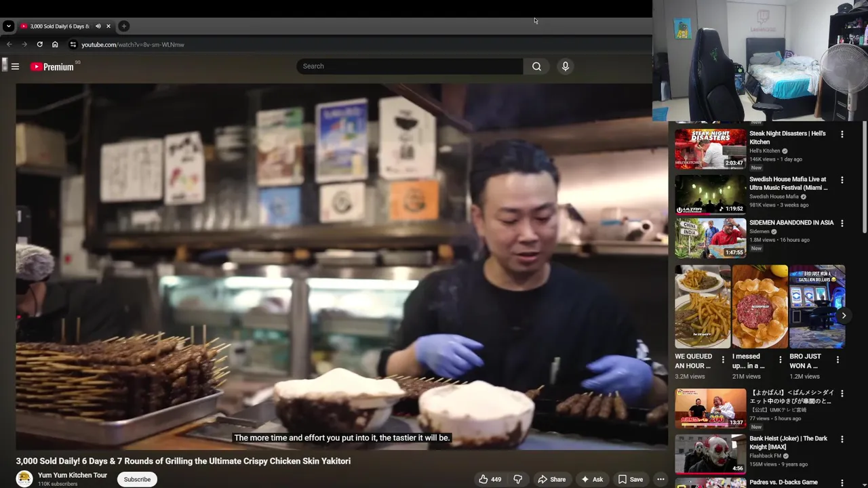Go to YouTube Premium home logo
Image resolution: width=868 pixels, height=488 pixels.
(x=52, y=66)
